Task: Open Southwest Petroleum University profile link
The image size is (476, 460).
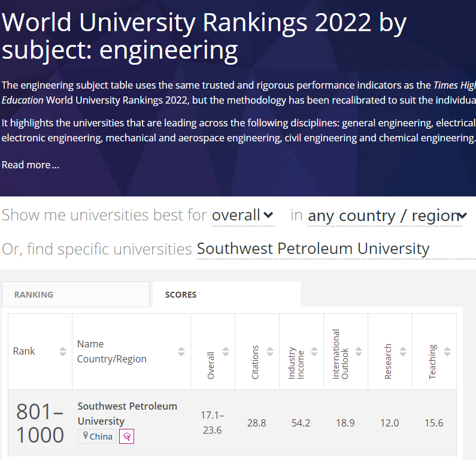Action: [127, 413]
